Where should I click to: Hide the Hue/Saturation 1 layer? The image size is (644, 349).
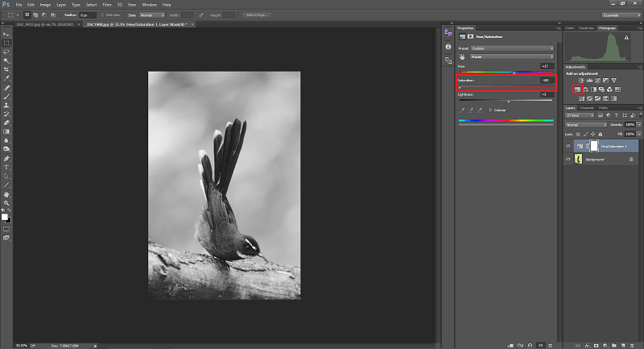click(x=568, y=146)
